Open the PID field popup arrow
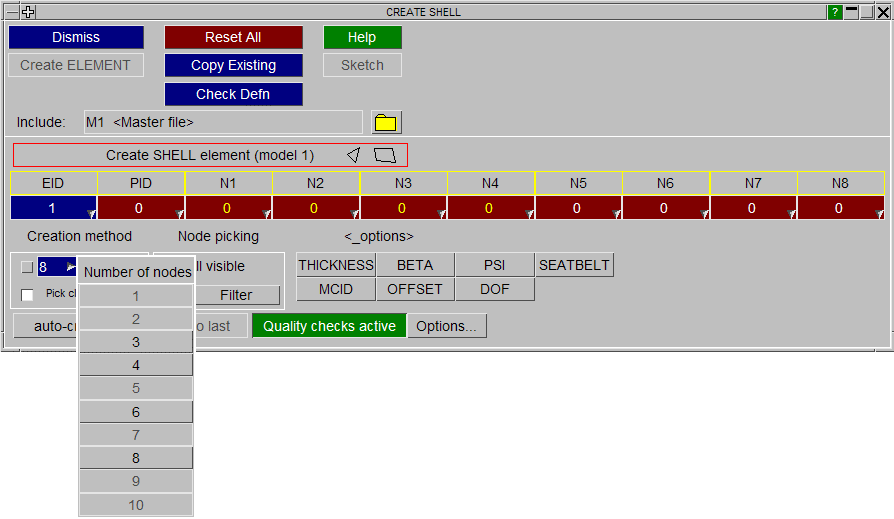This screenshot has height=519, width=894. (x=180, y=213)
